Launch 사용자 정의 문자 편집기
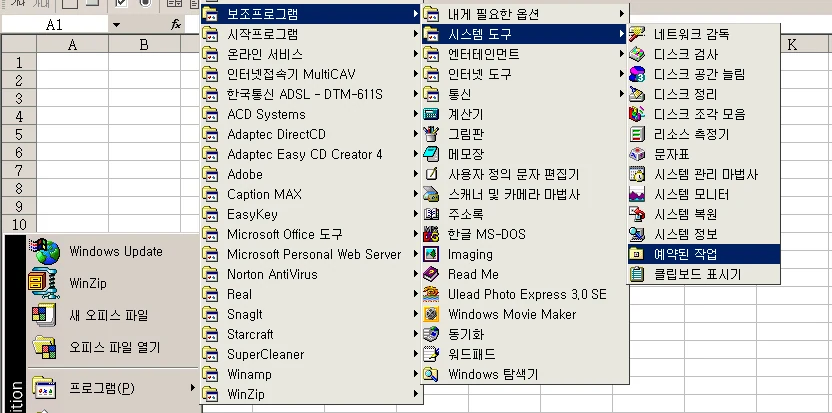The width and height of the screenshot is (832, 413). [525, 175]
